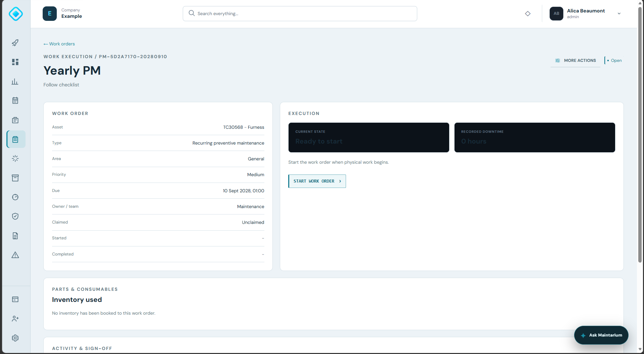This screenshot has width=644, height=354.
Task: Click the Medium priority value
Action: coord(256,174)
